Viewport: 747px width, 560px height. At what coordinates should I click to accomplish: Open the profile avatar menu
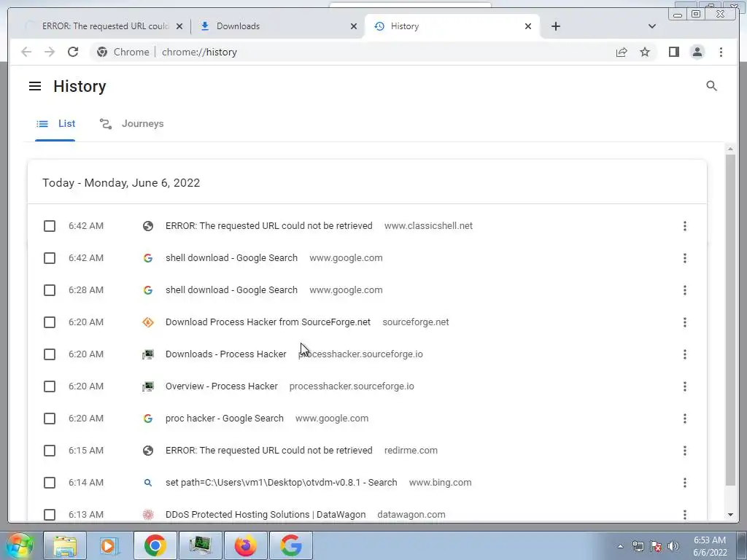[x=697, y=52]
